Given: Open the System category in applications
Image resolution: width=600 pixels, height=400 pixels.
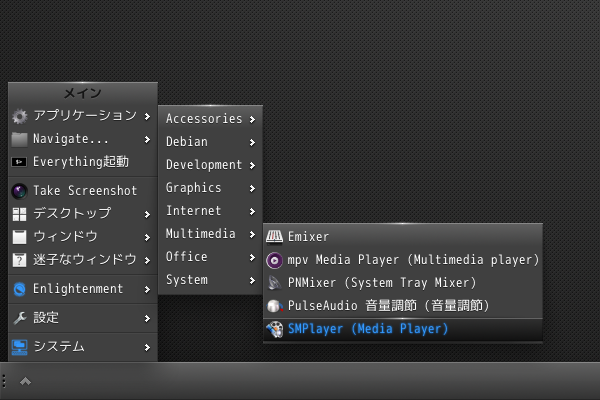Looking at the screenshot, I should (x=210, y=280).
